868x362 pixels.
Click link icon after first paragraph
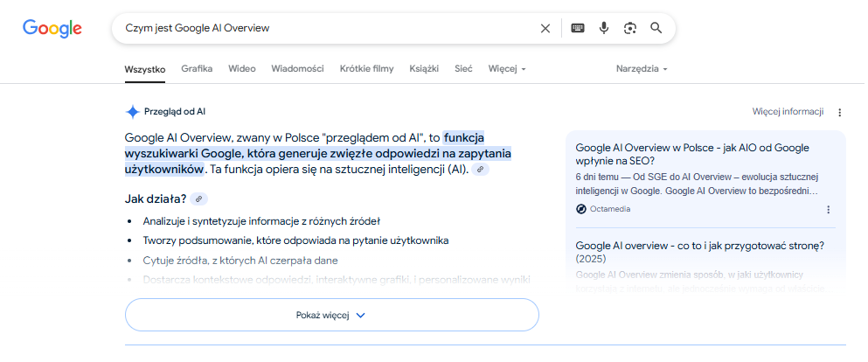coord(481,170)
